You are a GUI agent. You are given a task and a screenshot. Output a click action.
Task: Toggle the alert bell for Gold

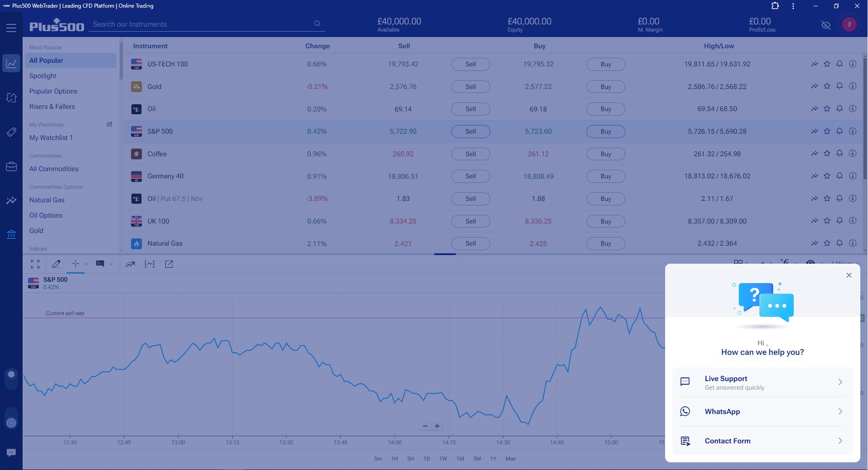pyautogui.click(x=840, y=86)
